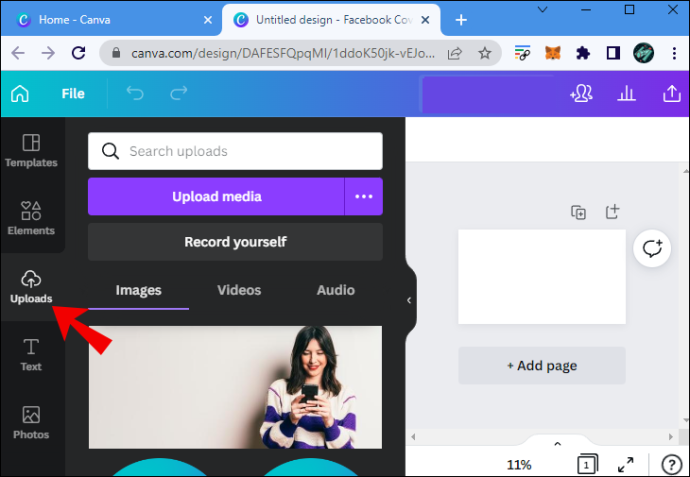Toggle fullscreen presentation mode arrows
The height and width of the screenshot is (477, 690).
tap(625, 464)
